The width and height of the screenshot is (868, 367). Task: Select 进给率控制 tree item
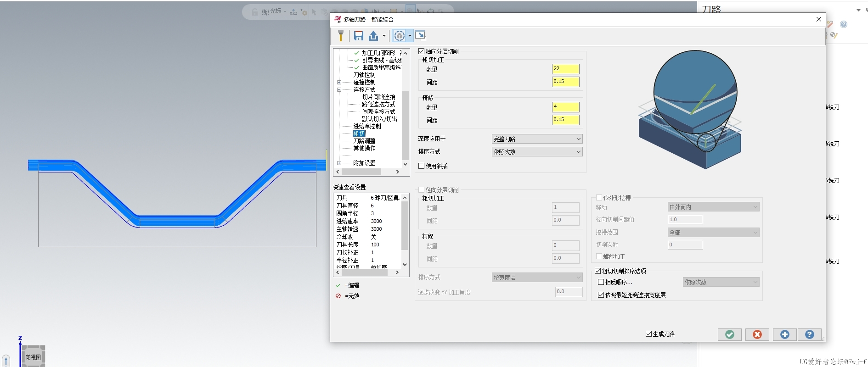367,126
